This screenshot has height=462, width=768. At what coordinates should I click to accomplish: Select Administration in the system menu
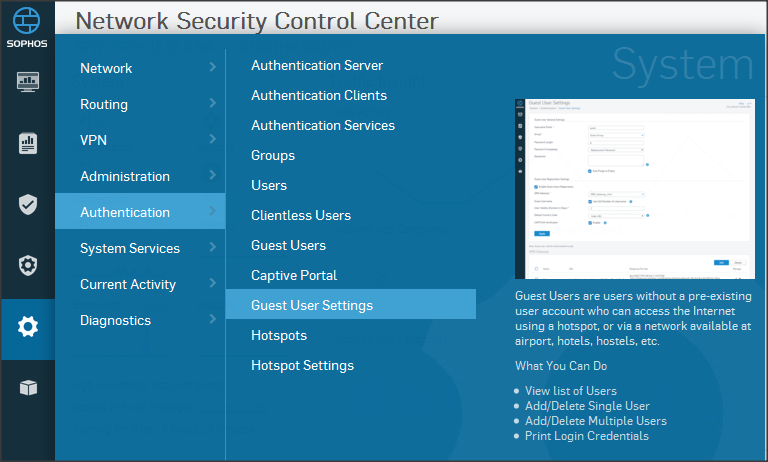(x=125, y=176)
